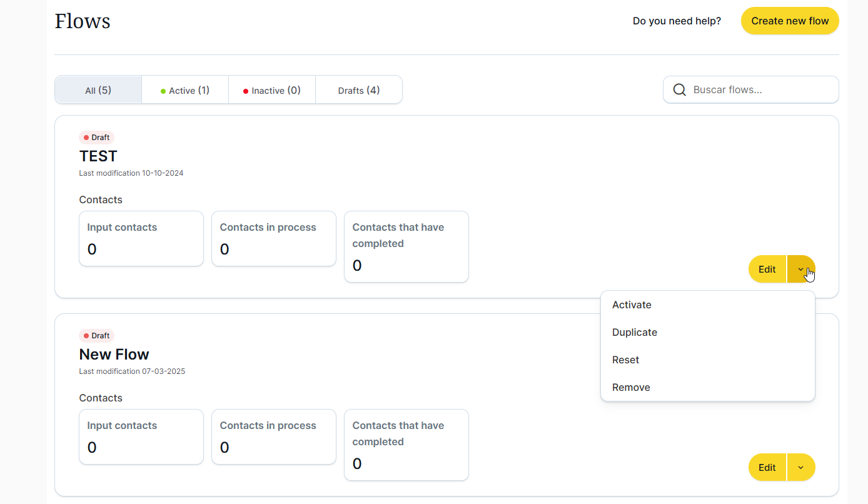
Task: Expand the New Flow actions dropdown arrow
Action: pos(800,467)
